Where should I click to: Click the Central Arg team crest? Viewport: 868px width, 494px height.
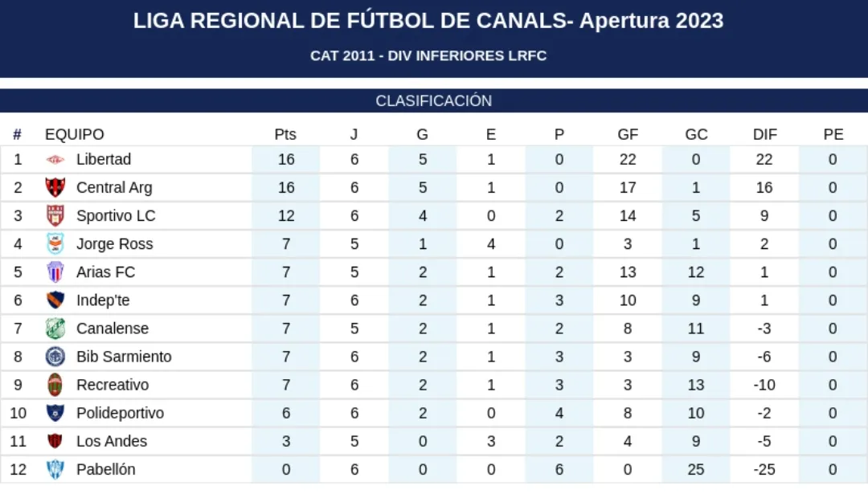55,188
